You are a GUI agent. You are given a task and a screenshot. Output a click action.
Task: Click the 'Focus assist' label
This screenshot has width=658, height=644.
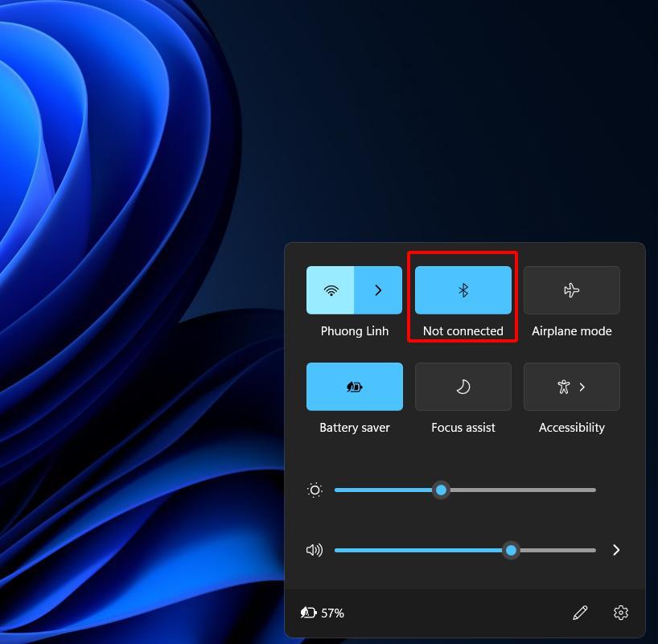(463, 428)
